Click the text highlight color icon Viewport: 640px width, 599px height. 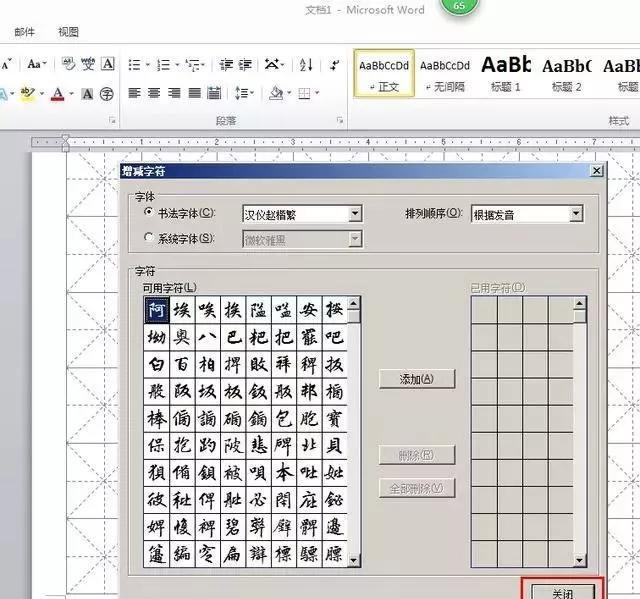[27, 94]
